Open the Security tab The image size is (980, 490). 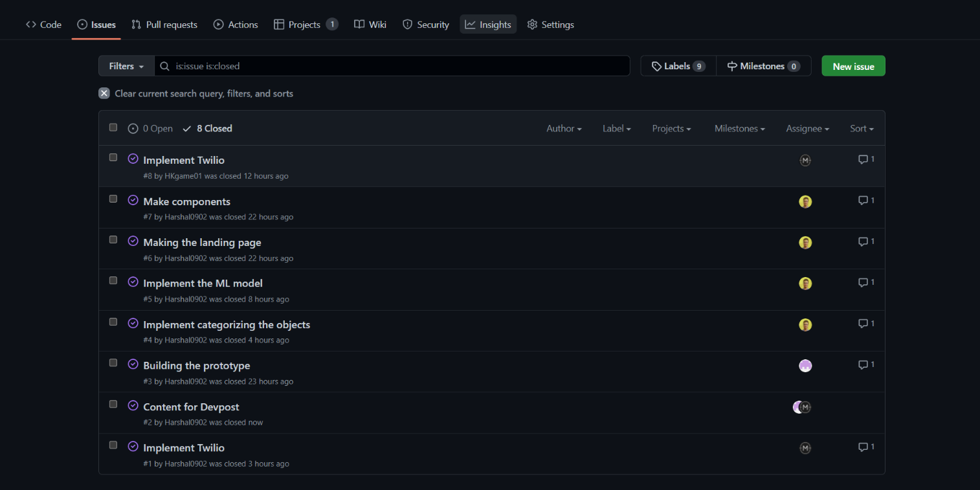[426, 25]
